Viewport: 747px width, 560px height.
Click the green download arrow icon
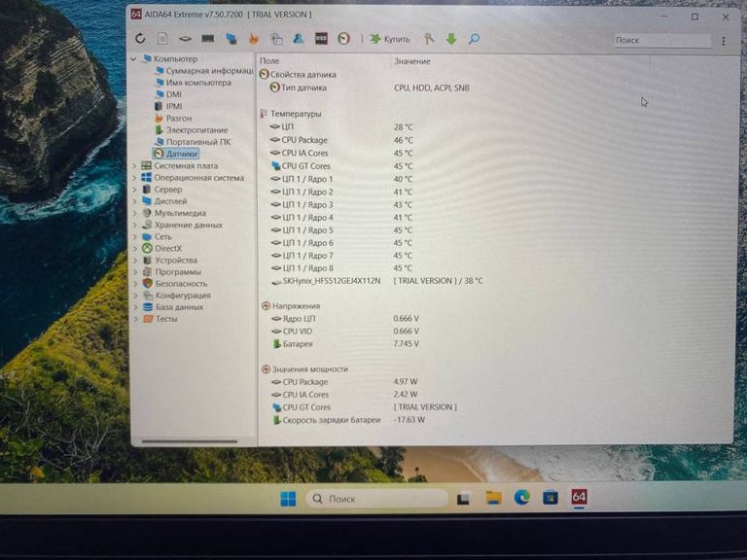pos(451,39)
